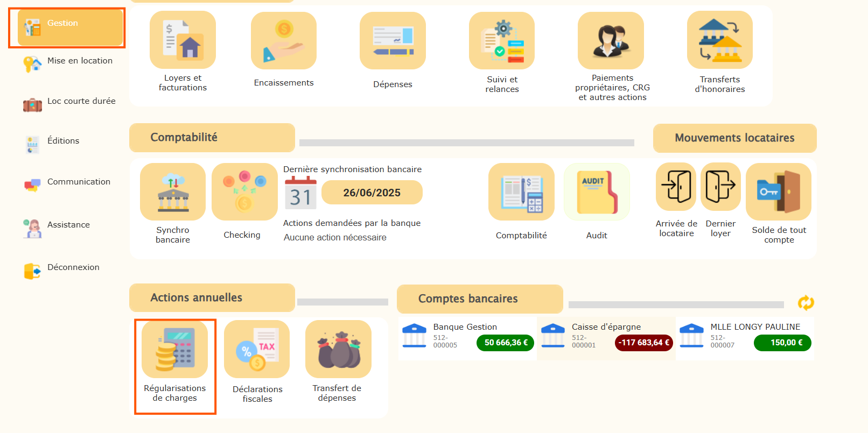Open the Loyers et facturations icon
The image size is (868, 433).
click(183, 40)
